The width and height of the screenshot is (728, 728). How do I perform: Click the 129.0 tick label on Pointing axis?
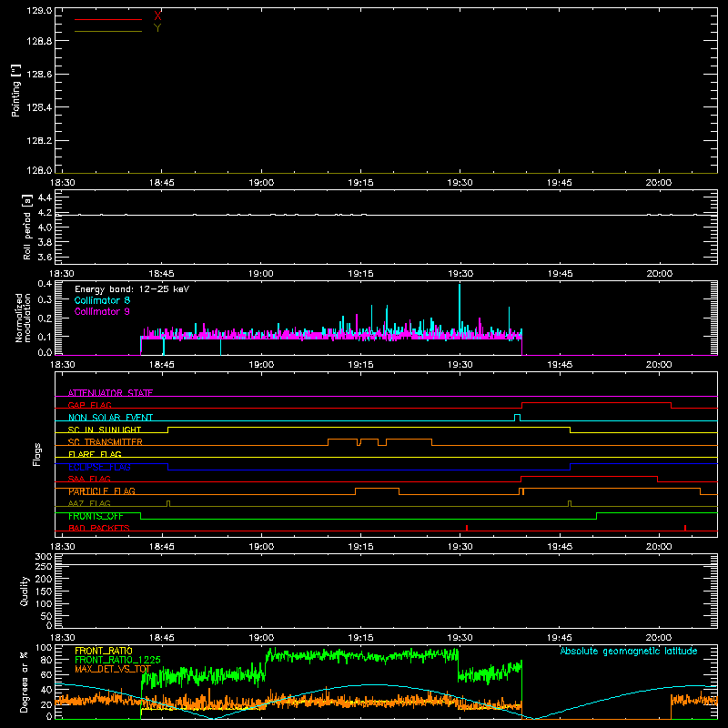coord(39,11)
